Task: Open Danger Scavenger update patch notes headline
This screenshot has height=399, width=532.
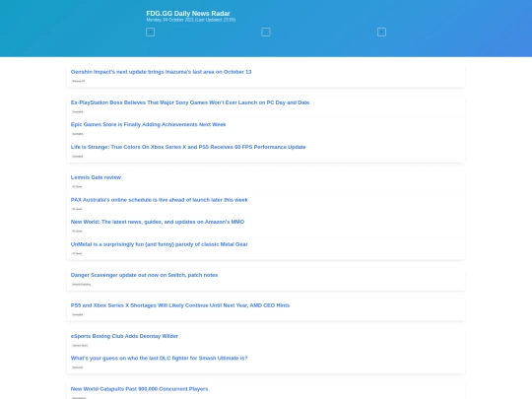Action: (144, 275)
